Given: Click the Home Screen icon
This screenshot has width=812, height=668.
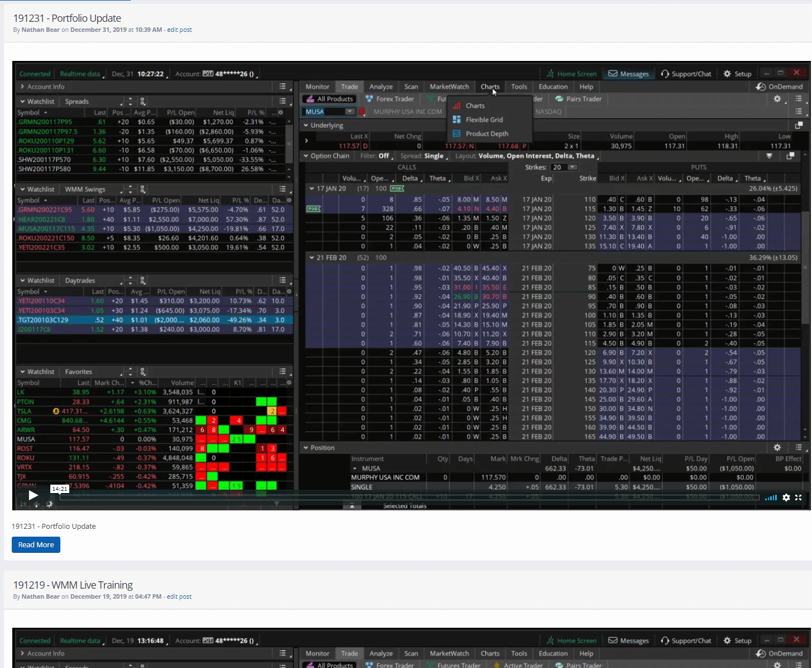Looking at the screenshot, I should 550,74.
